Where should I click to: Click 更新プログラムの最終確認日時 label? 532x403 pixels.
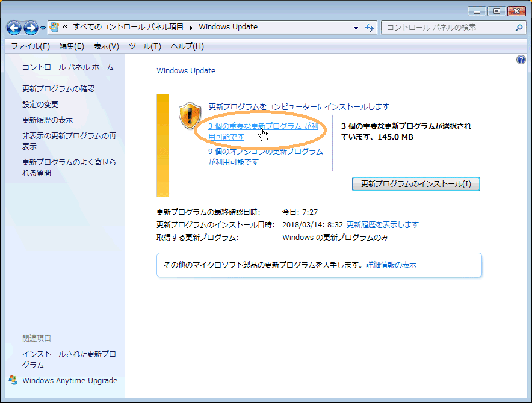pyautogui.click(x=208, y=212)
